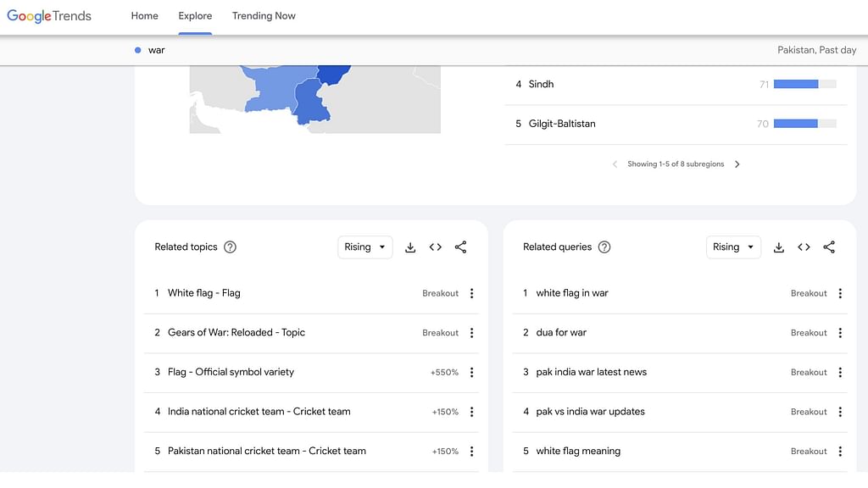Open 'pak vs india war updates' query

(590, 412)
